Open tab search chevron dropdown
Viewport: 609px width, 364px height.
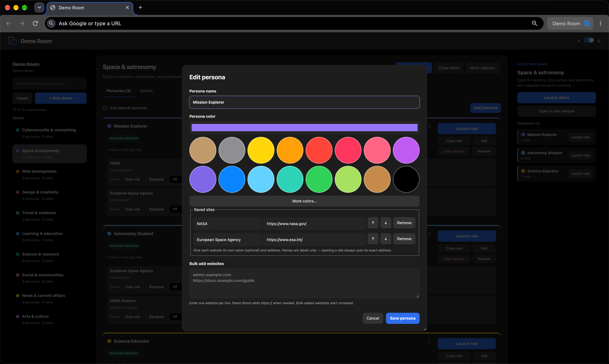tap(39, 8)
